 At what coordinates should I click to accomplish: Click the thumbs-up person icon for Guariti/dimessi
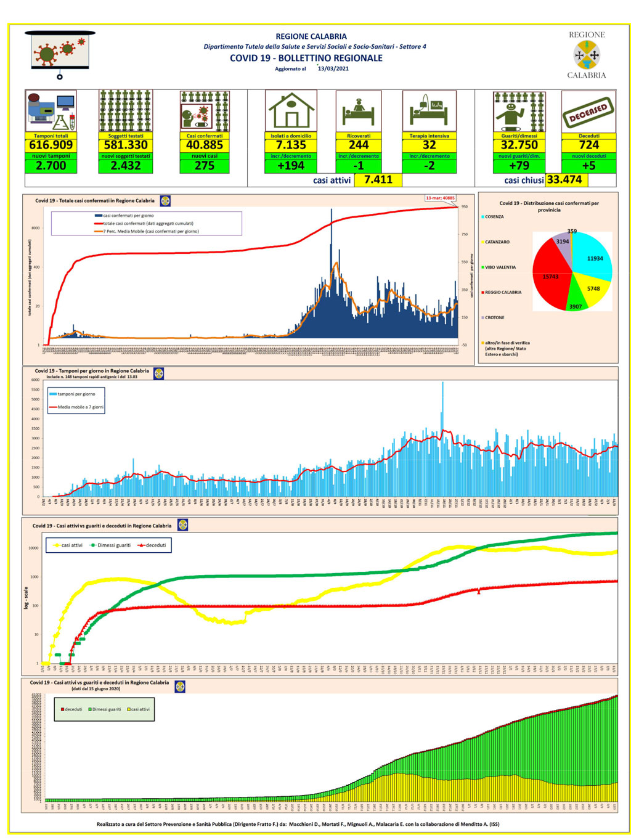click(x=519, y=112)
